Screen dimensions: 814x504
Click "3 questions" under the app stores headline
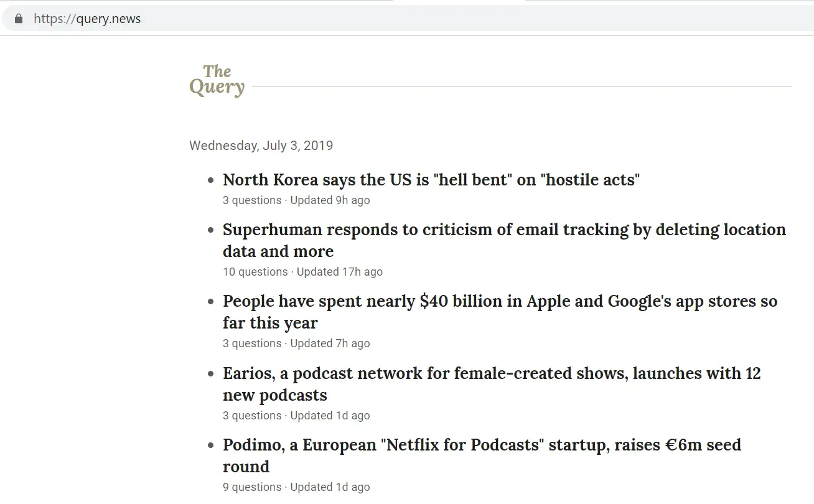coord(252,343)
